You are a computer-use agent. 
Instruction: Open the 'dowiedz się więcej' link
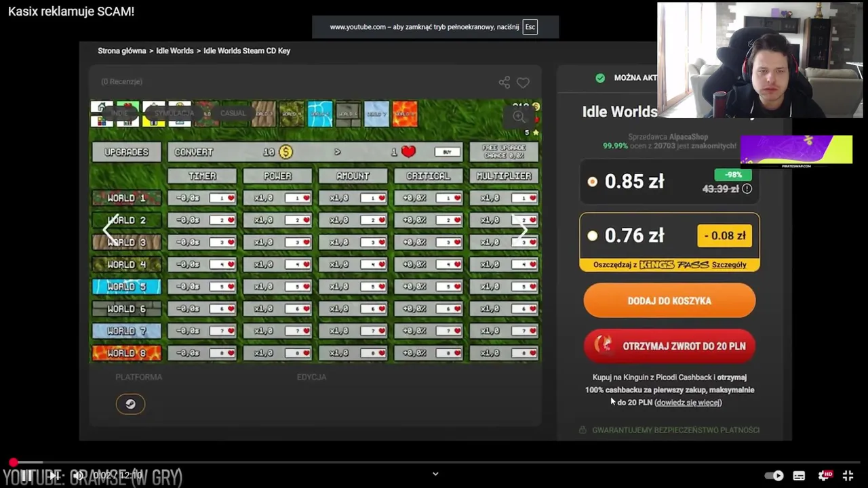coord(688,403)
